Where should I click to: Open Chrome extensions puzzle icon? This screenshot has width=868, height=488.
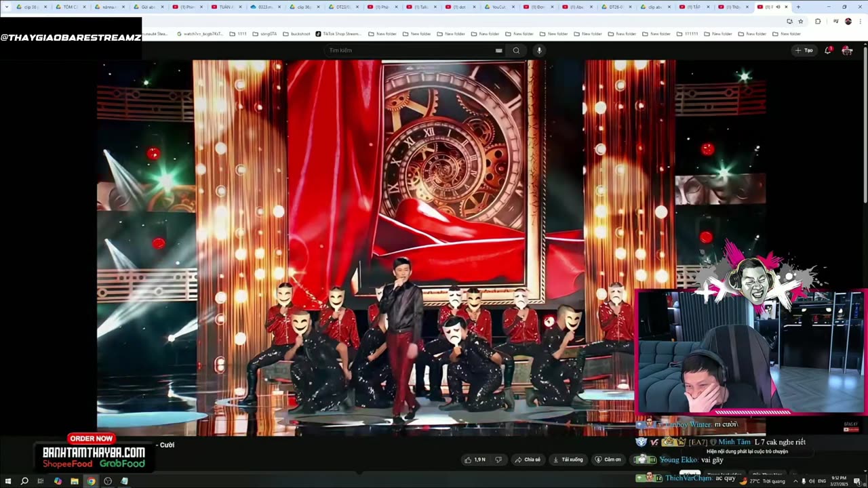point(818,21)
